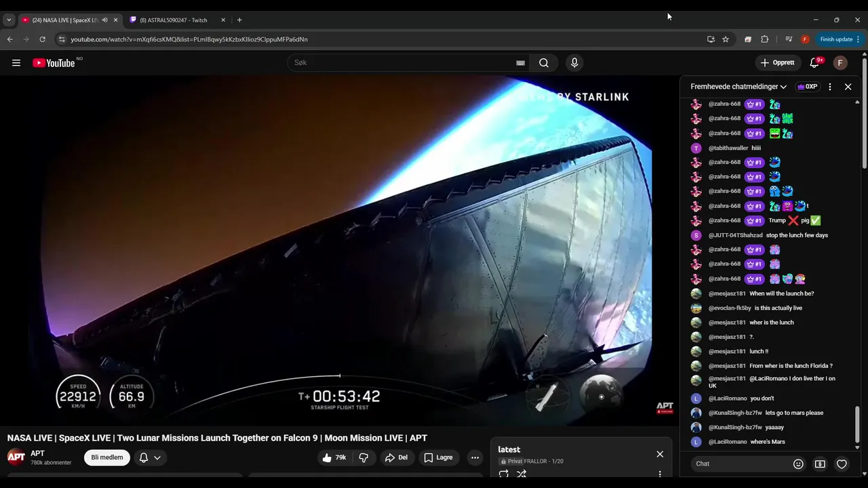The height and width of the screenshot is (488, 868).
Task: Click the Finish update button
Action: [x=840, y=39]
